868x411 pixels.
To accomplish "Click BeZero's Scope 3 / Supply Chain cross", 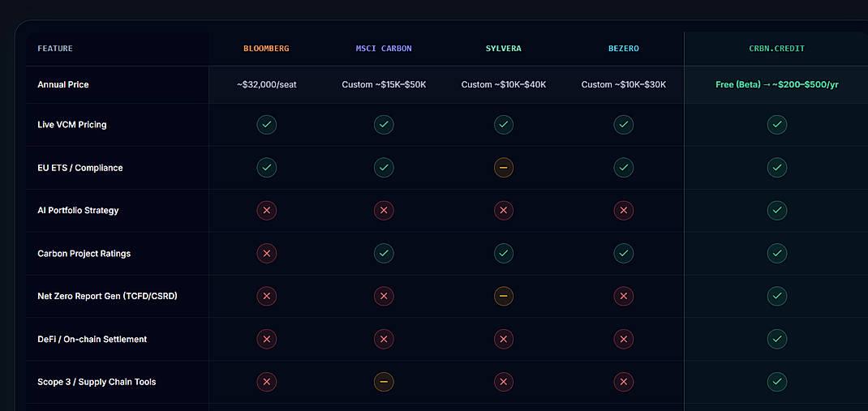I will coord(623,382).
